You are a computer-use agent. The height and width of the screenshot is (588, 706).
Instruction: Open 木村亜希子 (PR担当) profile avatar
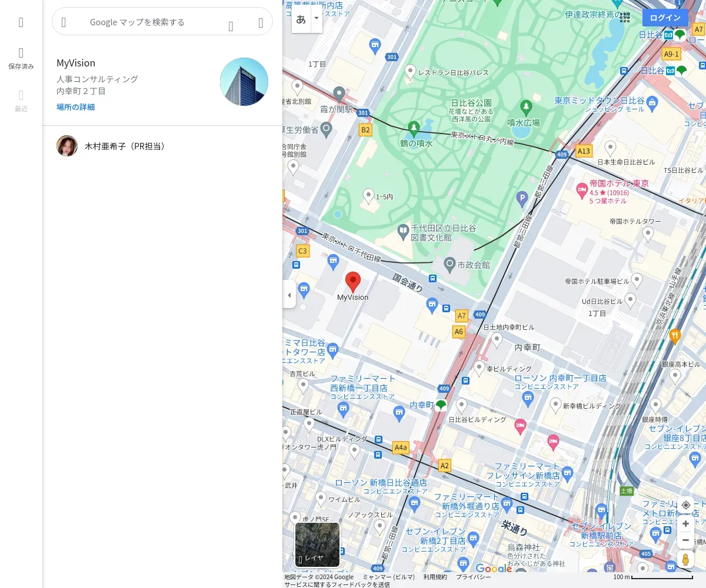pyautogui.click(x=67, y=146)
